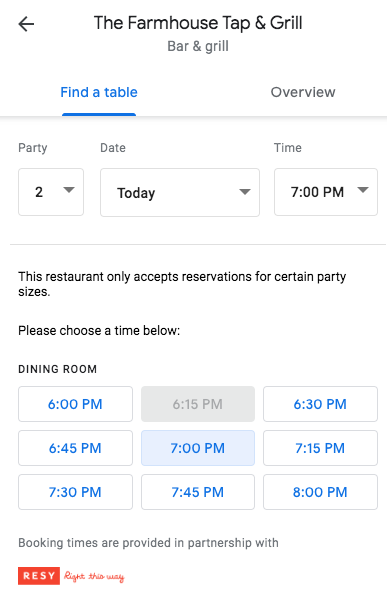Pick the 6:45 PM reservation time

[x=75, y=448]
